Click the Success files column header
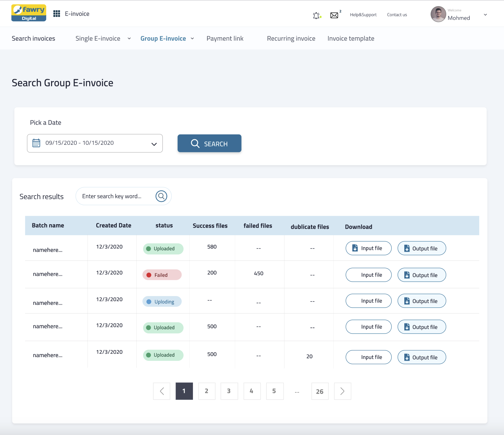The image size is (504, 435). [210, 226]
